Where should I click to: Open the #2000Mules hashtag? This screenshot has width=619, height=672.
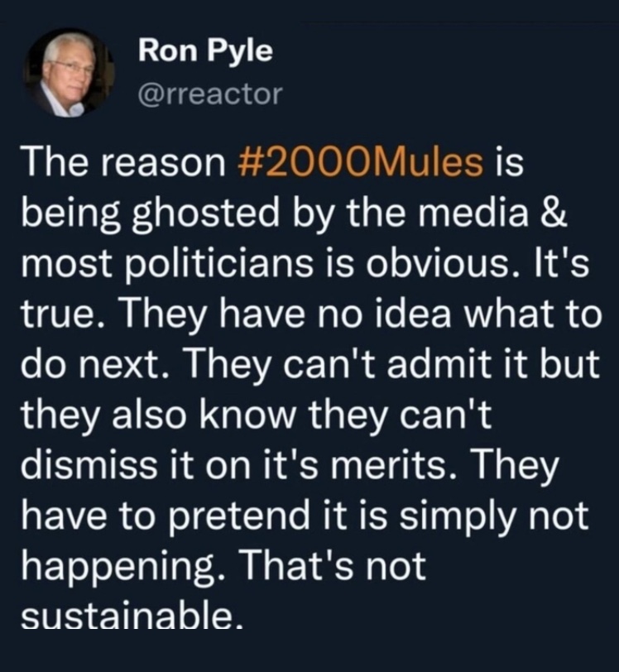click(x=360, y=162)
